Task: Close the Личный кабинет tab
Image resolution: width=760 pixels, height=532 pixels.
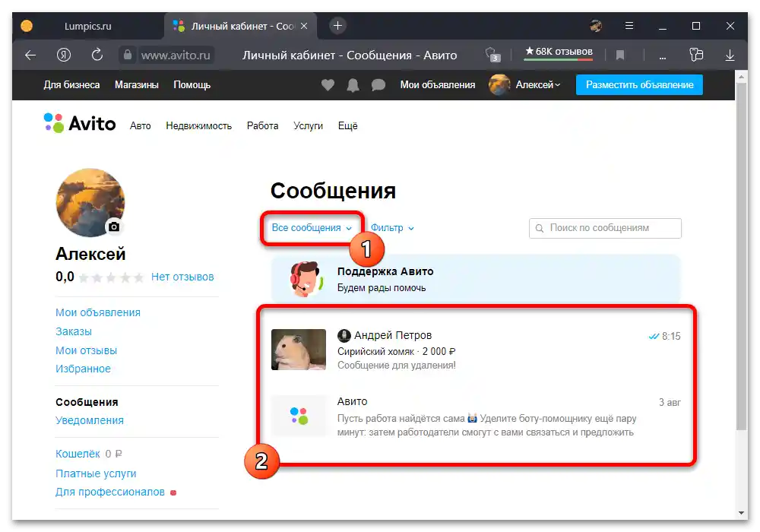Action: point(304,26)
